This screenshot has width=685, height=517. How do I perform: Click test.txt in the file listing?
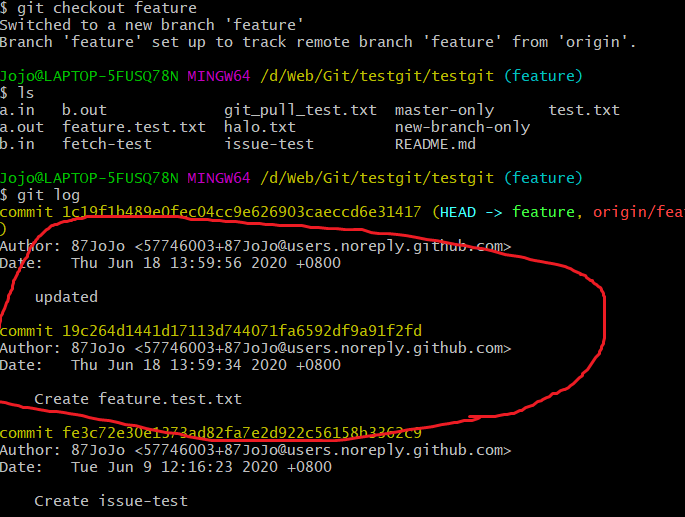(584, 110)
